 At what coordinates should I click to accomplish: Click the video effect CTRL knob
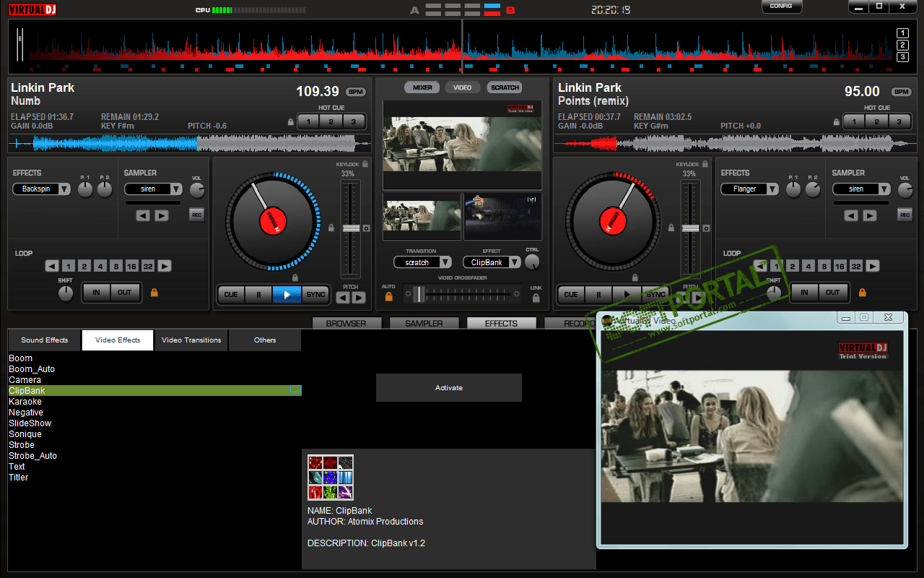pyautogui.click(x=532, y=262)
